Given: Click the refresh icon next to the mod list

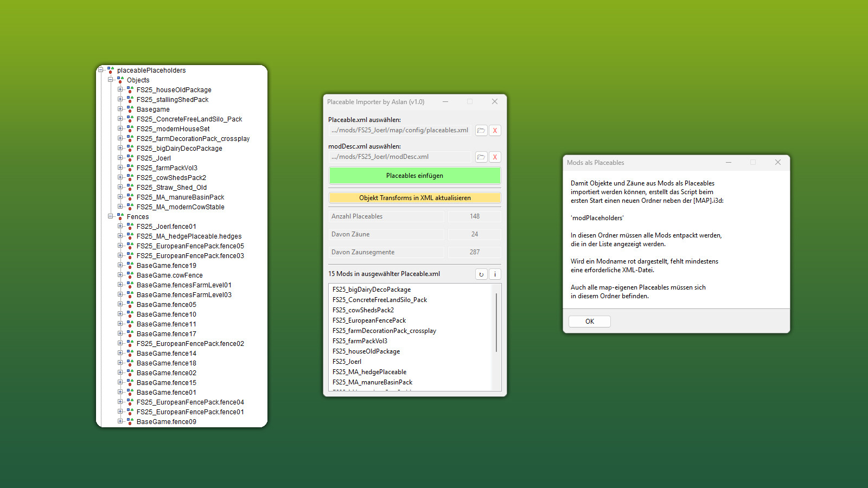Looking at the screenshot, I should pyautogui.click(x=481, y=274).
